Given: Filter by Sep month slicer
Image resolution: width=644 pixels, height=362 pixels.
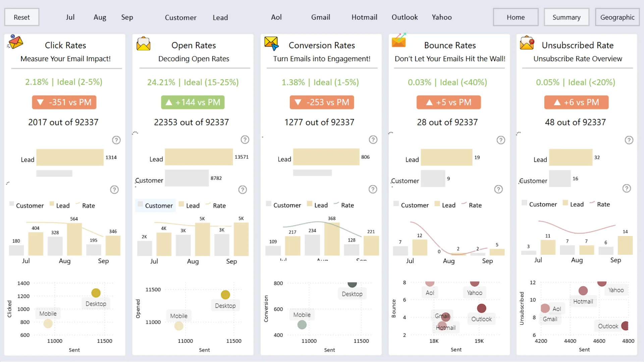Looking at the screenshot, I should (127, 17).
